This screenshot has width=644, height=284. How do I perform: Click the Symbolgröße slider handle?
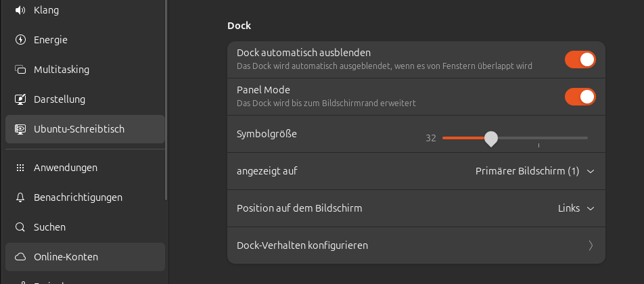pyautogui.click(x=491, y=139)
